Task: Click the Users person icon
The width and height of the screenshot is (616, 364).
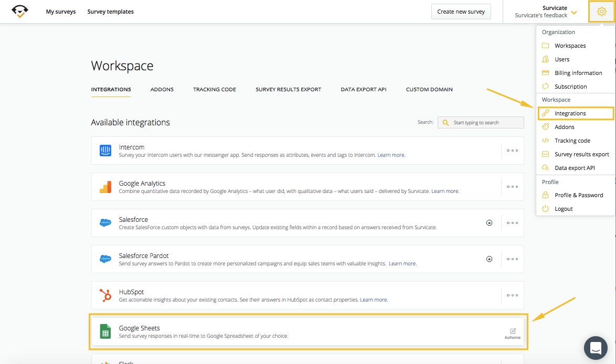Action: [545, 59]
